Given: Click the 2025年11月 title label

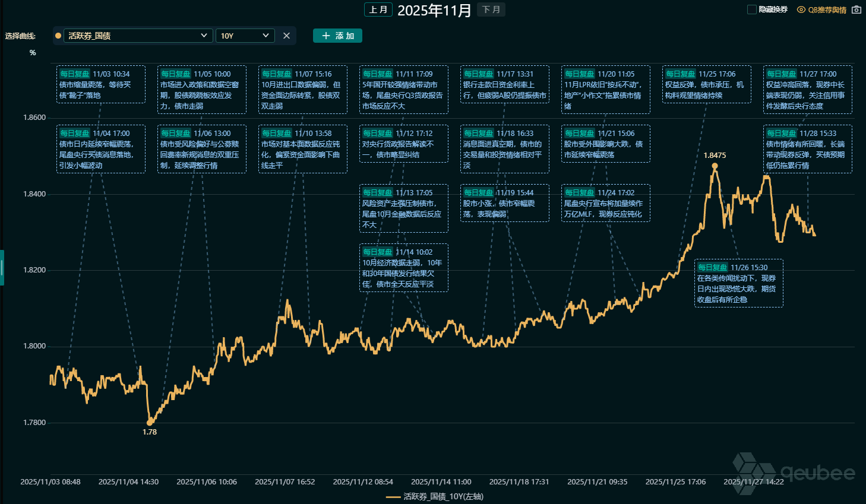Looking at the screenshot, I should coord(434,9).
